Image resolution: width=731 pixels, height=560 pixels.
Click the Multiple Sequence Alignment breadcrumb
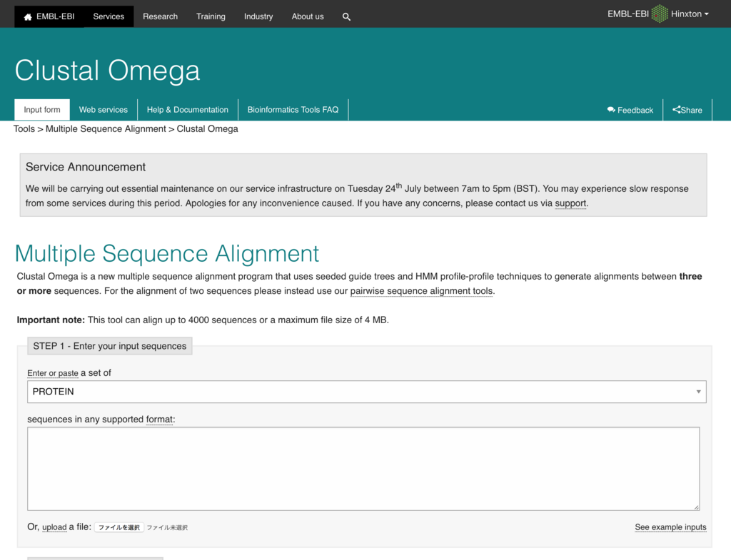point(106,129)
